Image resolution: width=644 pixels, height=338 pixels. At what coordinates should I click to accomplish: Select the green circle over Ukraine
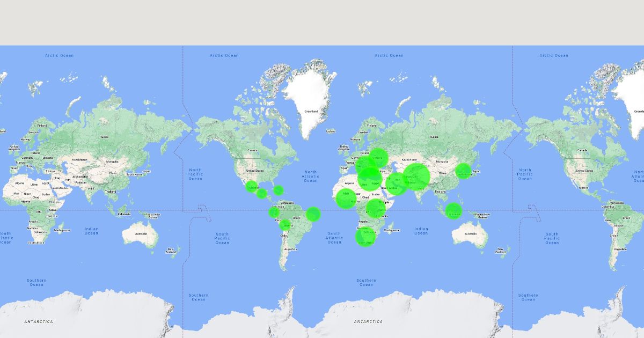(x=378, y=158)
